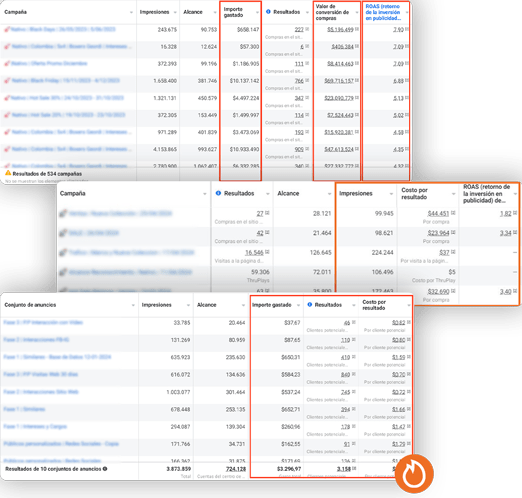Open the Alcance dropdown in bottom table
Image resolution: width=522 pixels, height=498 pixels.
click(243, 305)
